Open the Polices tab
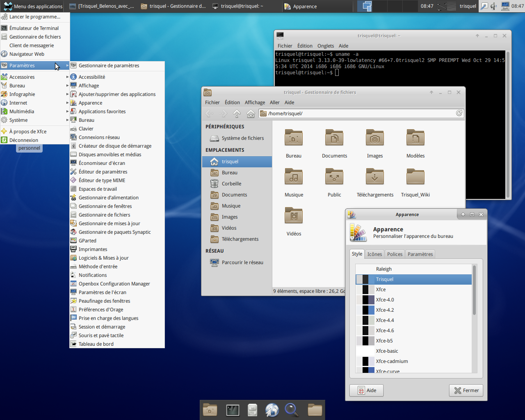Viewport: 525px width, 420px height. click(395, 254)
